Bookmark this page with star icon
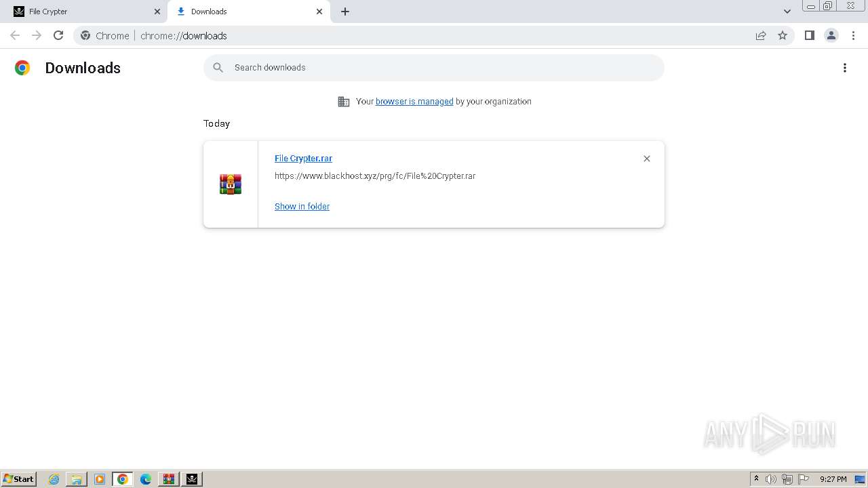Image resolution: width=868 pixels, height=488 pixels. click(783, 36)
